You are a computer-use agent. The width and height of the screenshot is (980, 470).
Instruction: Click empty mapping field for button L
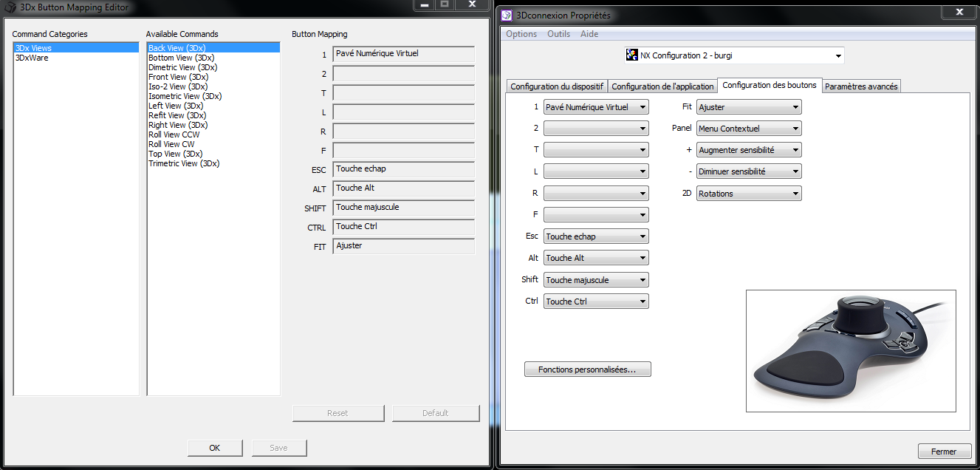tap(404, 112)
